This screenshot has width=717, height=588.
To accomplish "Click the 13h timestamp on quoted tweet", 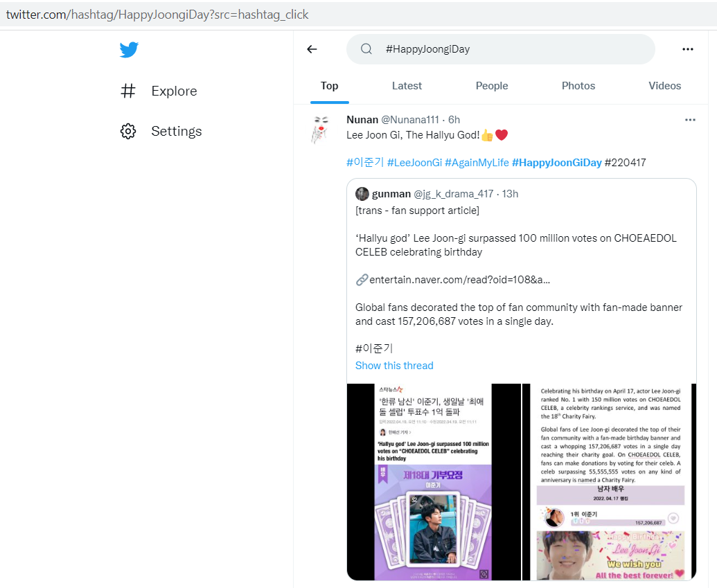I will [x=511, y=194].
